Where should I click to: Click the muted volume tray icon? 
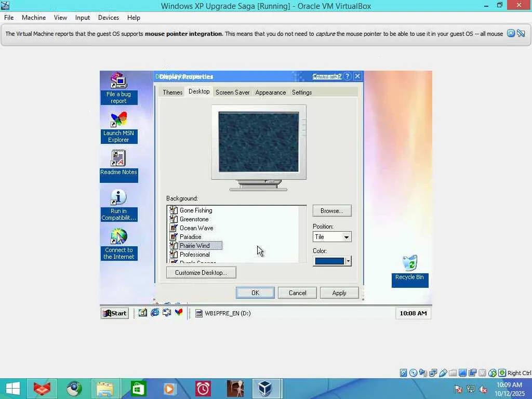[x=484, y=389]
